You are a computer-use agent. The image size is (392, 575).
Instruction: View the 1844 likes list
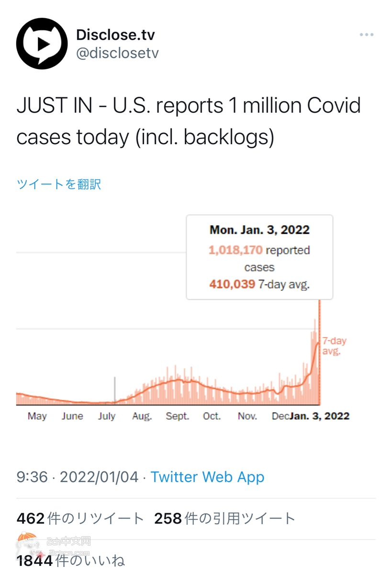(x=71, y=561)
